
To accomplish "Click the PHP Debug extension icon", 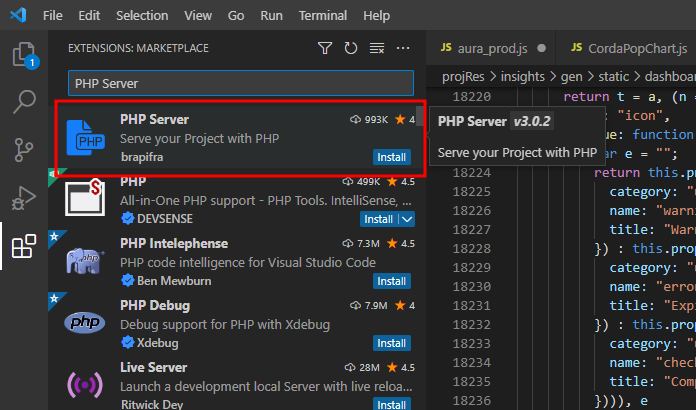I will pyautogui.click(x=85, y=323).
